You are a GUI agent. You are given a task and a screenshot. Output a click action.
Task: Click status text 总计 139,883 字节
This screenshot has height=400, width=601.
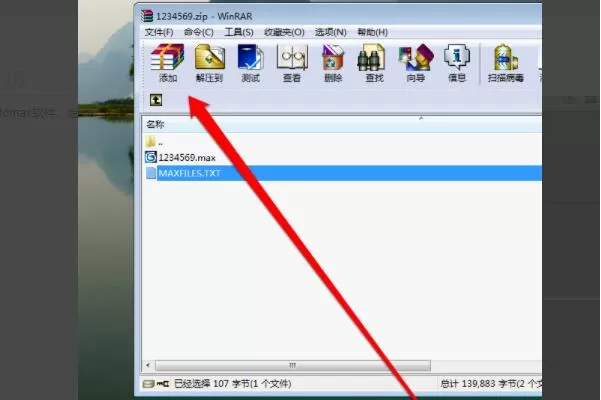(x=491, y=384)
